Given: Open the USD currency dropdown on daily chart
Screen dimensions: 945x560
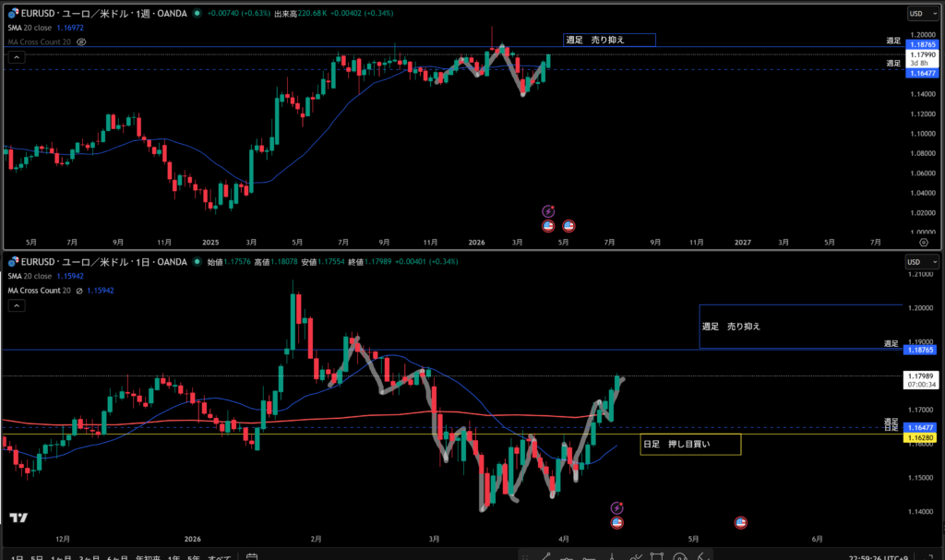Looking at the screenshot, I should 917,262.
